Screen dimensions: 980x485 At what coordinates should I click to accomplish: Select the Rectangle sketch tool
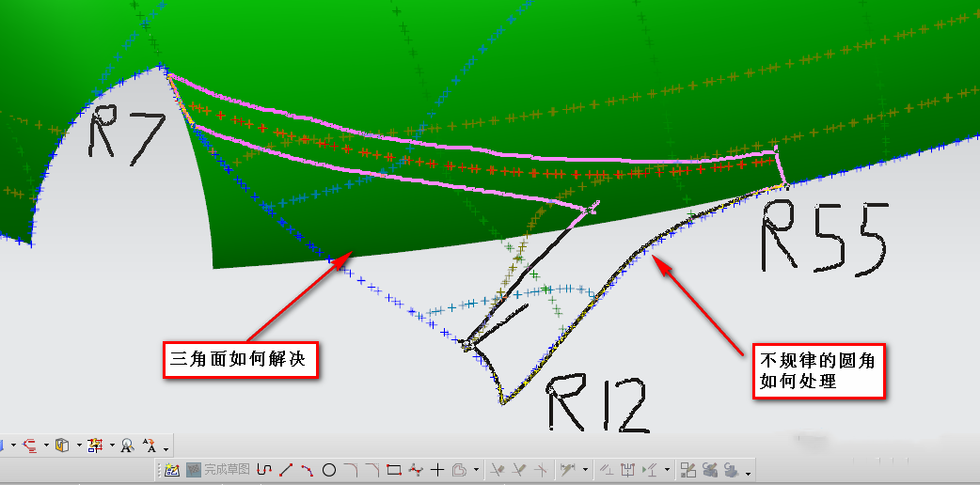click(394, 469)
